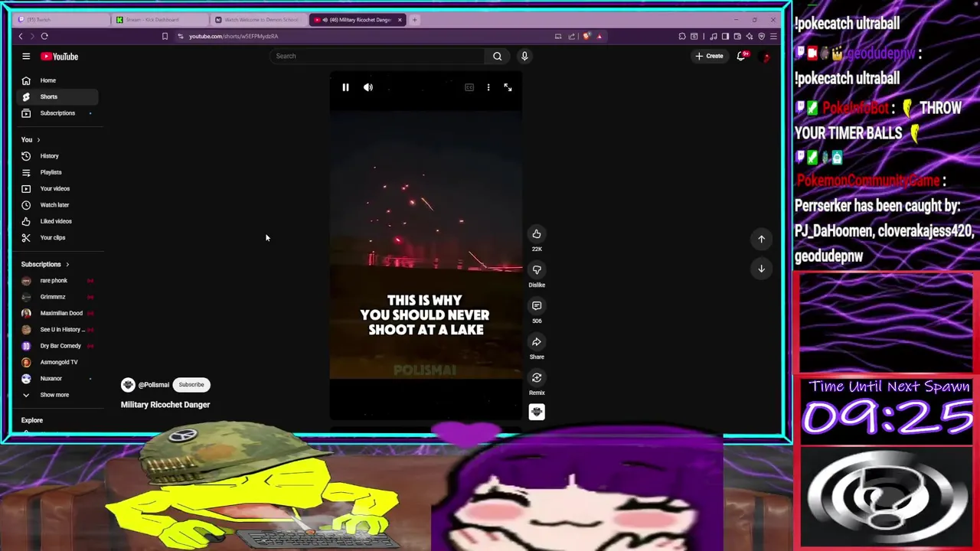Open the Watch later list

pyautogui.click(x=57, y=205)
